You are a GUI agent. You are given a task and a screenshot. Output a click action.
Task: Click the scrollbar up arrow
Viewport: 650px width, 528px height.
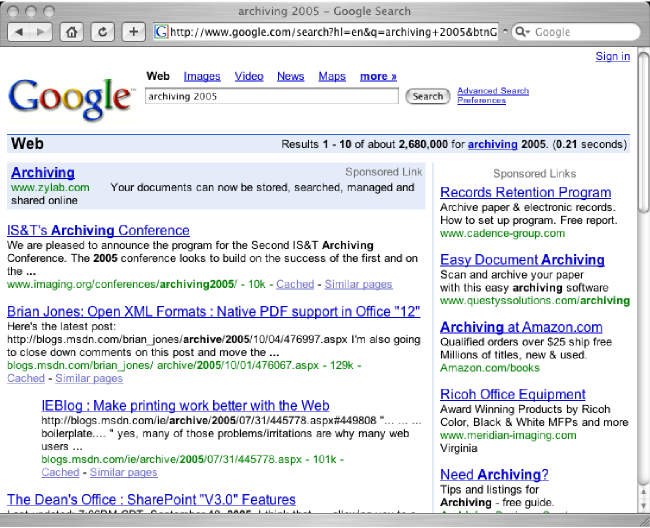click(644, 492)
